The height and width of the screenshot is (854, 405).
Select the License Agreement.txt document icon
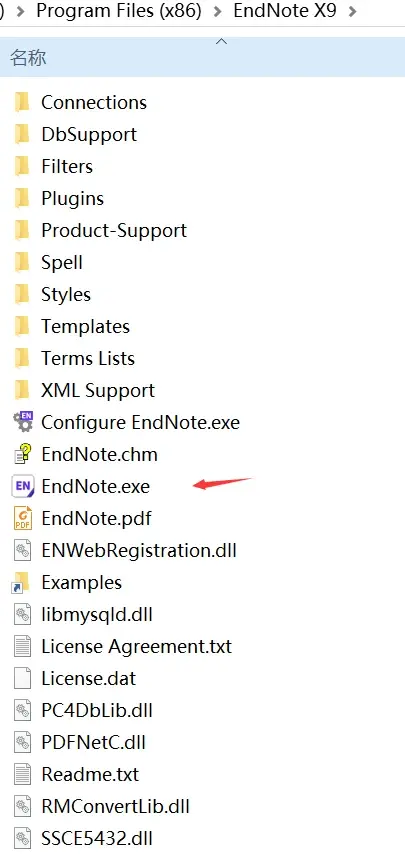[22, 646]
